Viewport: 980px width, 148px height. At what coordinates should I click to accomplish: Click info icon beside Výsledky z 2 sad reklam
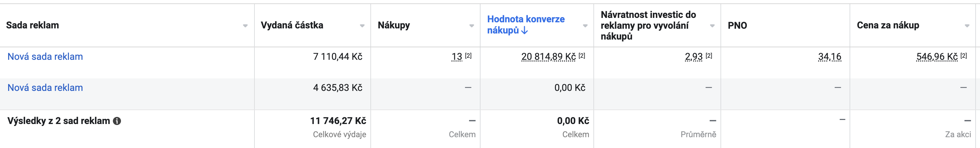point(117,121)
